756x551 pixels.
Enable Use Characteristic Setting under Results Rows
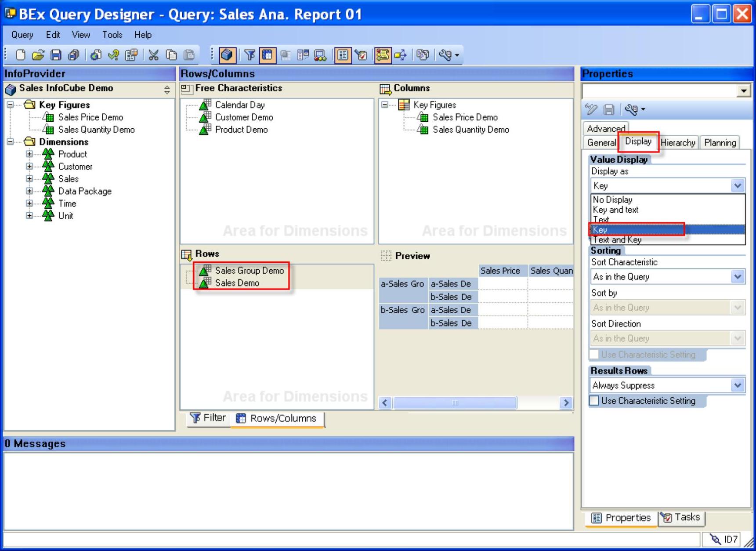pyautogui.click(x=594, y=401)
